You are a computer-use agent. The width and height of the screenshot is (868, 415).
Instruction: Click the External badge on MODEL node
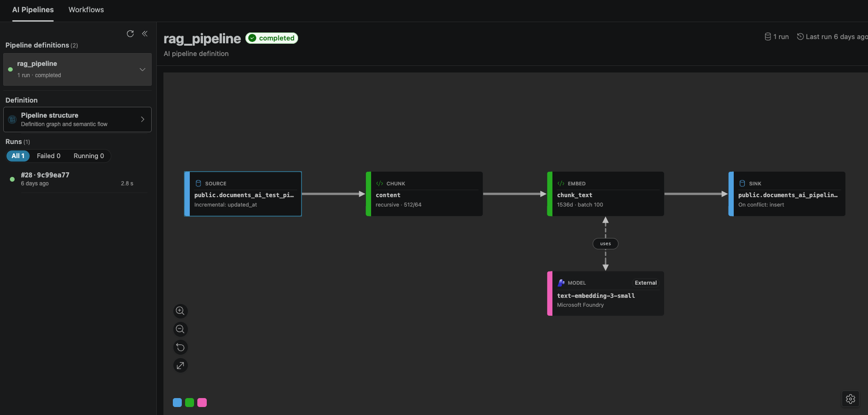(x=646, y=283)
